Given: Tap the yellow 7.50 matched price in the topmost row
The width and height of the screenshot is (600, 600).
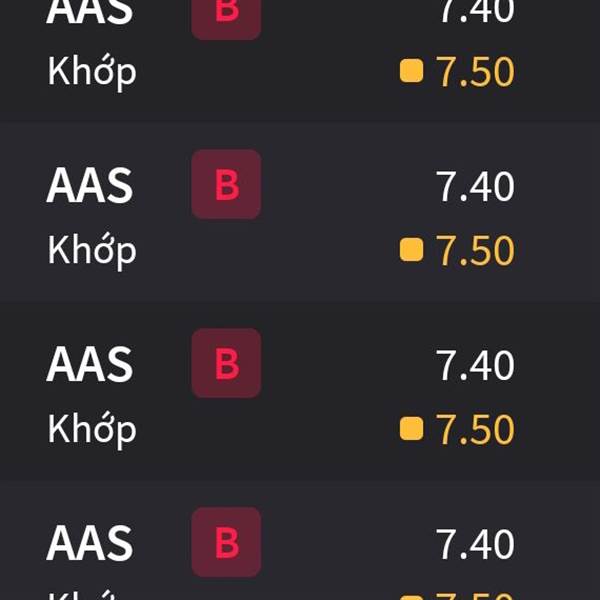Looking at the screenshot, I should pos(475,72).
